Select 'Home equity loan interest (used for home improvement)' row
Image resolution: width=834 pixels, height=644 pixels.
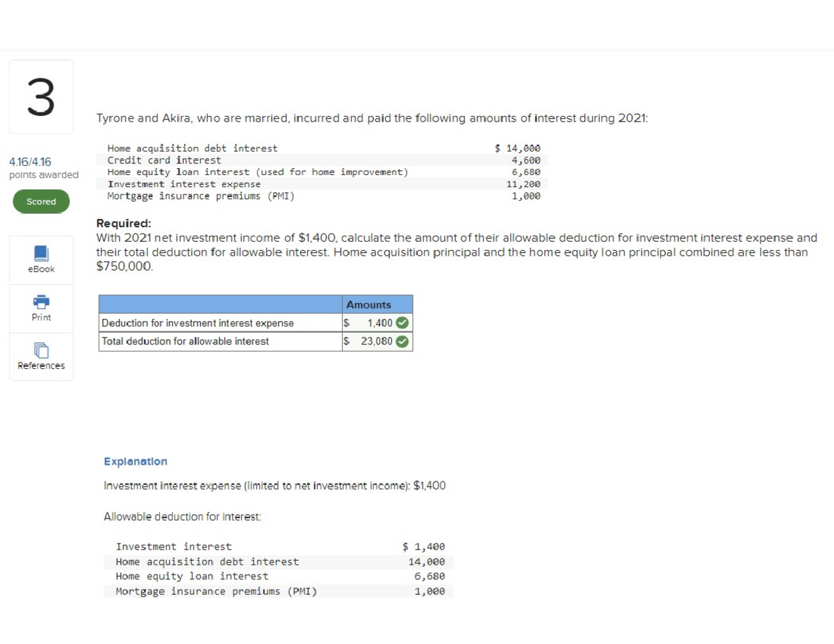click(x=257, y=172)
